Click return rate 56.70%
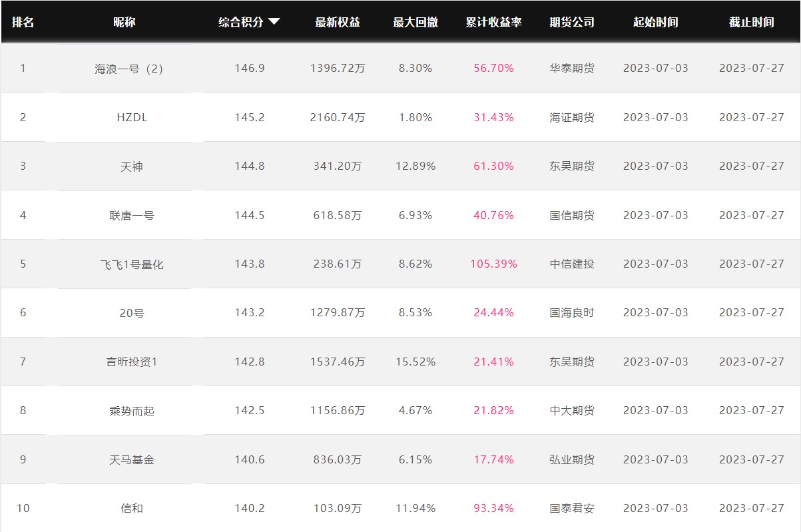 (494, 68)
